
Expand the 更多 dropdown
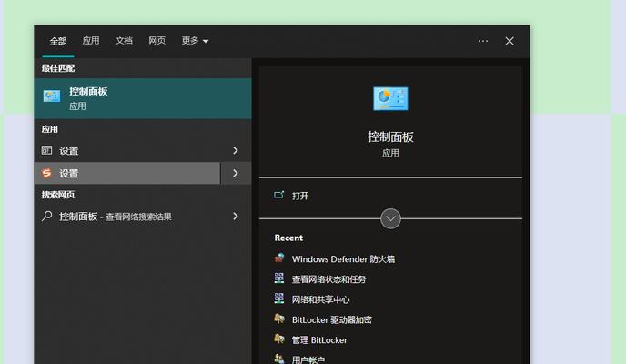195,41
